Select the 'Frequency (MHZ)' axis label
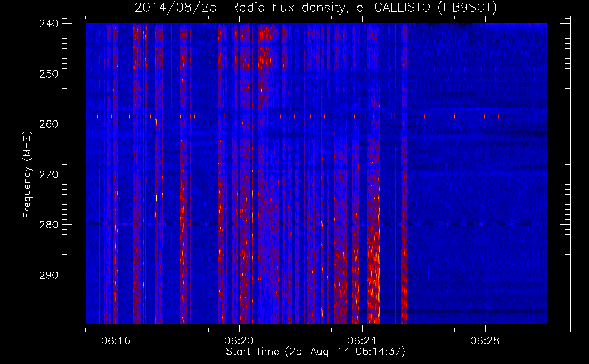The image size is (589, 364). [x=27, y=174]
